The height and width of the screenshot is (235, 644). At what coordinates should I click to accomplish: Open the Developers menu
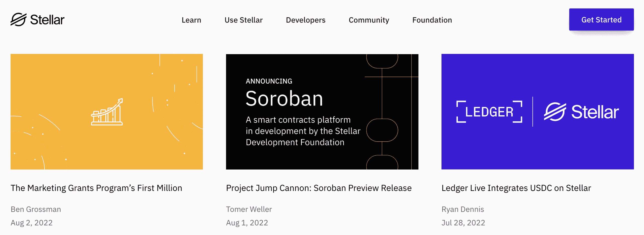click(305, 20)
